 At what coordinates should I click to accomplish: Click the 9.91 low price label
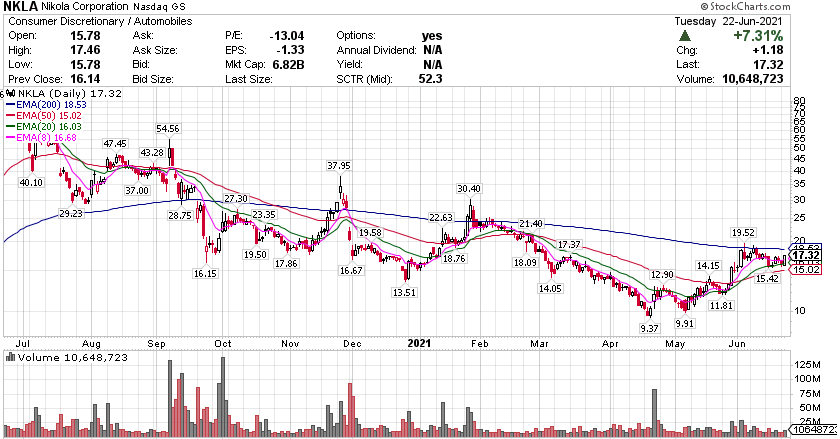coord(684,323)
